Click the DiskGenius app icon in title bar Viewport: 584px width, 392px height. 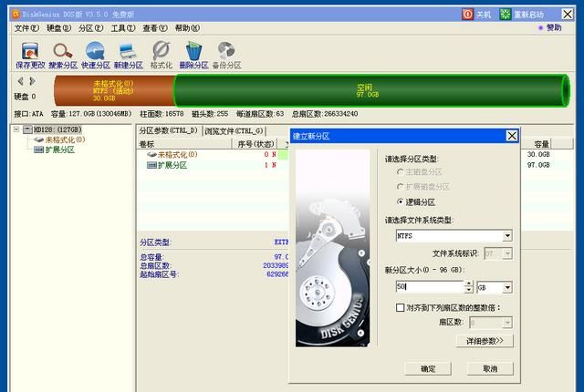click(x=16, y=15)
